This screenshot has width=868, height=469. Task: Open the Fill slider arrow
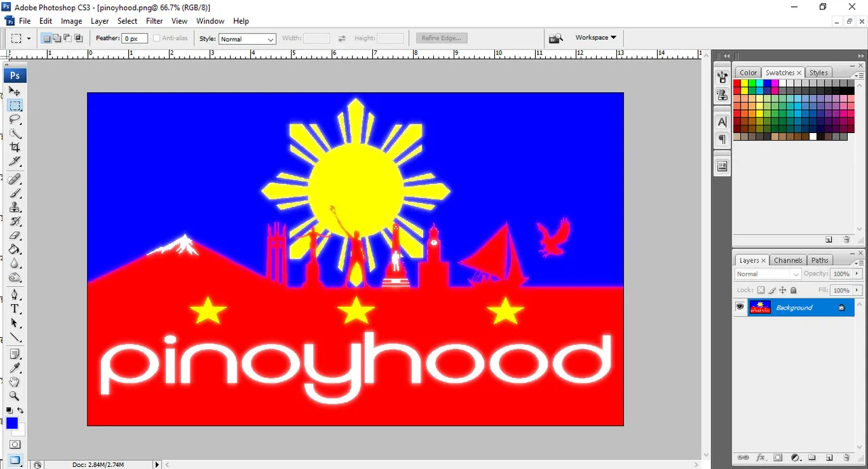tap(857, 290)
